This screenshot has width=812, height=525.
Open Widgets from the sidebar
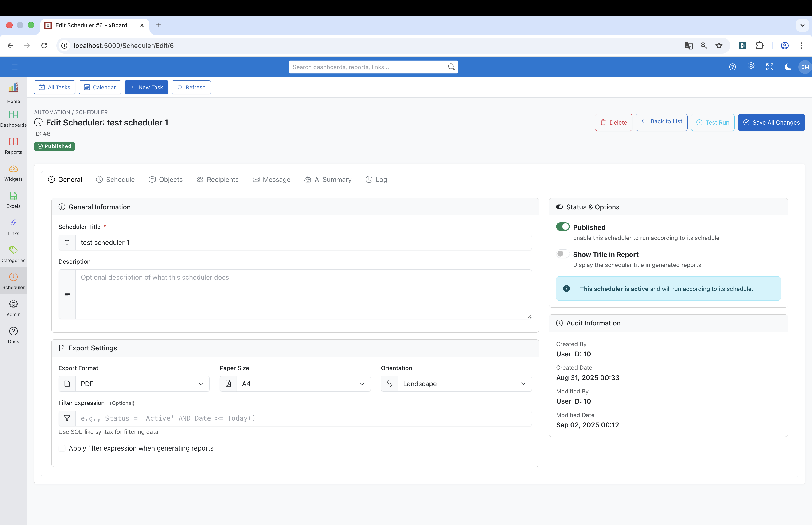click(13, 173)
